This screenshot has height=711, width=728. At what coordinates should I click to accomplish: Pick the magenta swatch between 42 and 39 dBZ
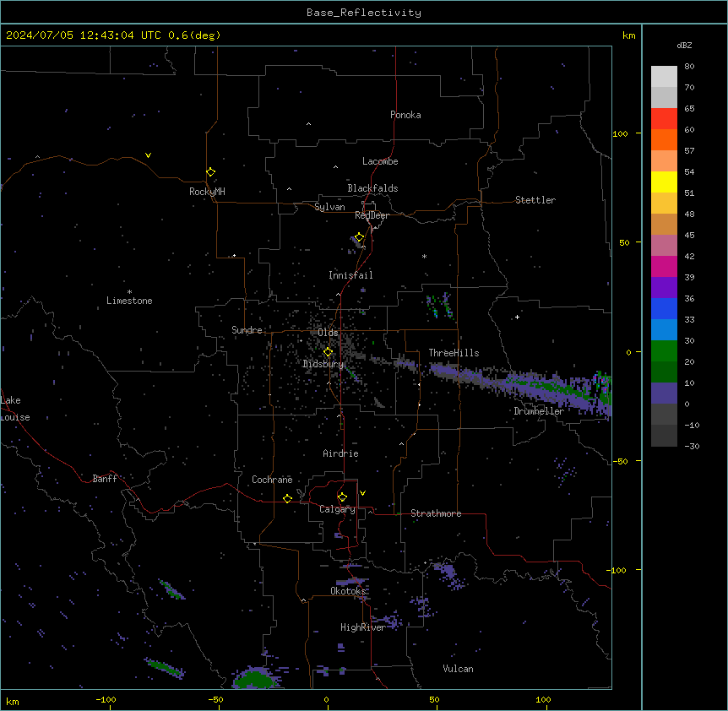(x=664, y=266)
